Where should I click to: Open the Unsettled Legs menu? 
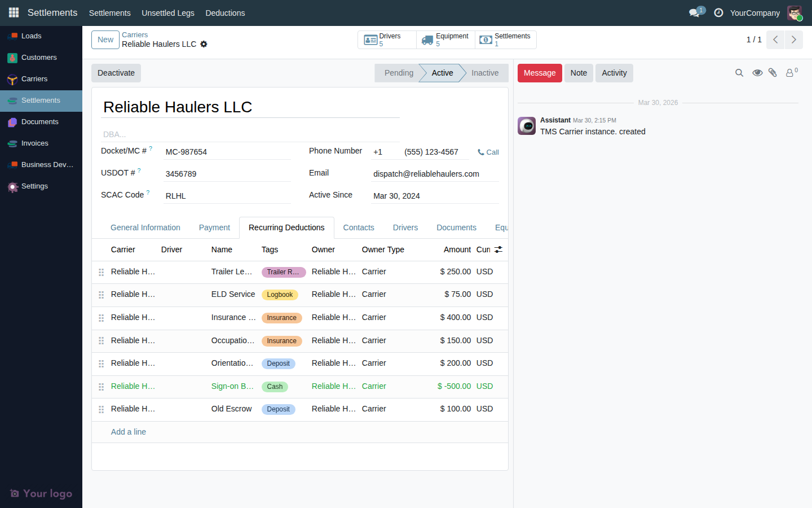point(168,12)
